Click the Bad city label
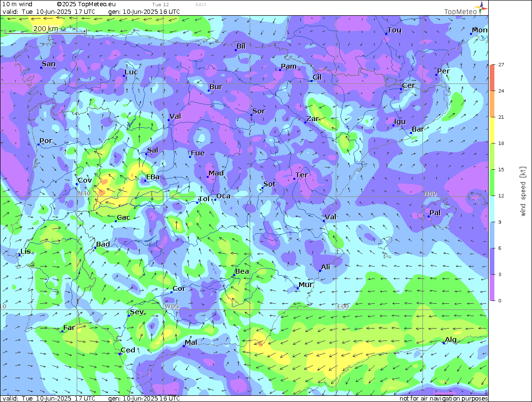The image size is (532, 402). tap(103, 244)
